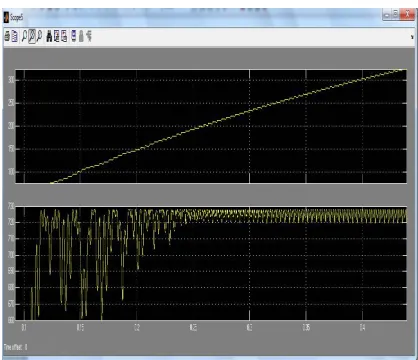Click the Print icon in Scope5 toolbar
418x360 pixels.
[7, 36]
